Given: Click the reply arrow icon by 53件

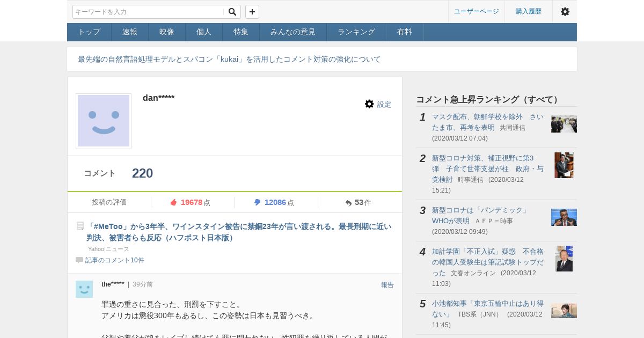Looking at the screenshot, I should pos(348,203).
